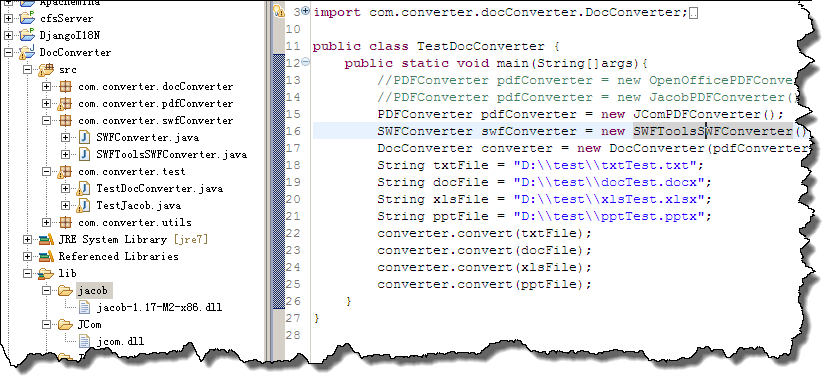Expand the com.converter.pdfConverter package

tap(47, 104)
